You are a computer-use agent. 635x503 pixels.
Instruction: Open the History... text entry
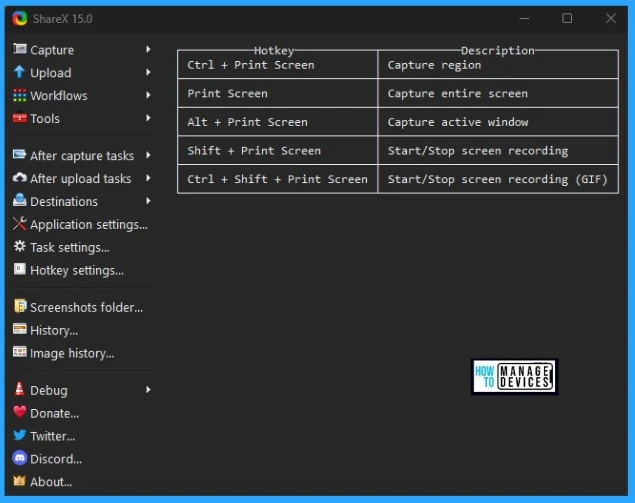(54, 331)
